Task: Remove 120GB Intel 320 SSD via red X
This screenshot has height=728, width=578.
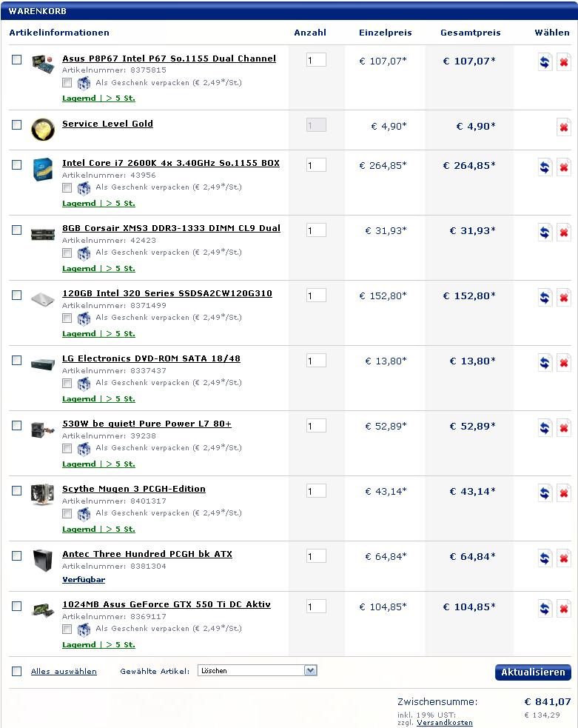Action: click(x=564, y=298)
